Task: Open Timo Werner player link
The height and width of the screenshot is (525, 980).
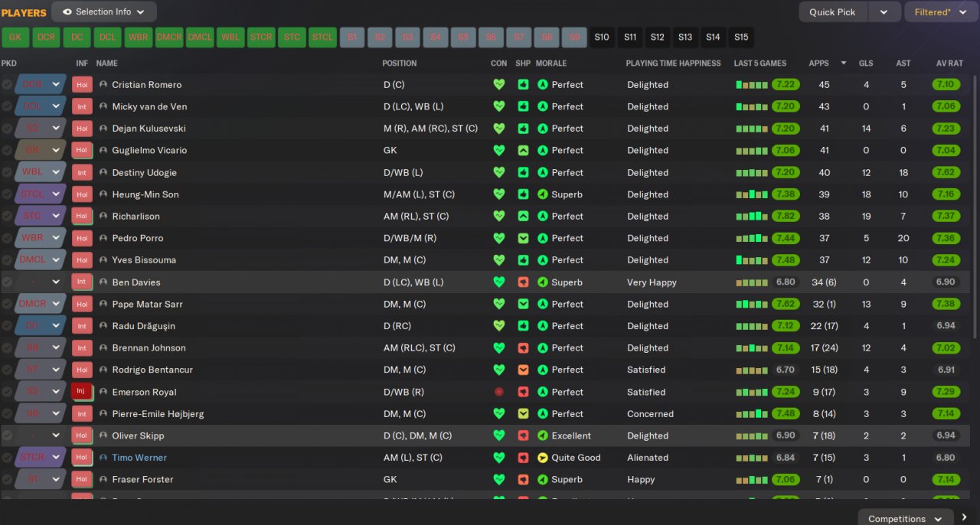Action: click(x=139, y=458)
